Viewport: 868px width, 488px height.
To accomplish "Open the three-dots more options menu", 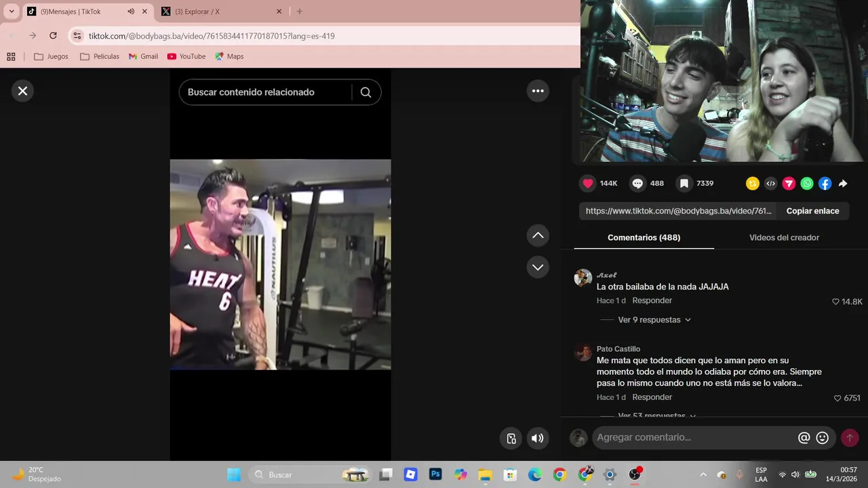I will 538,91.
